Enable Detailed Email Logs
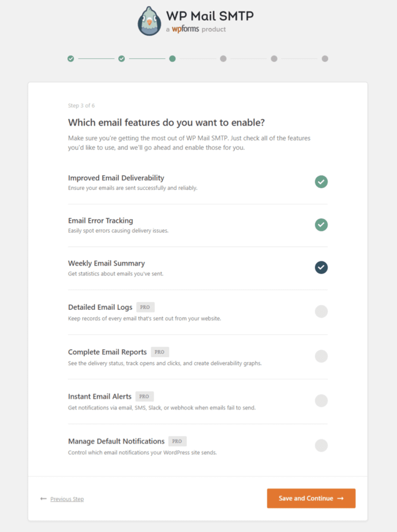Screen dimensions: 397x532 (x=321, y=311)
